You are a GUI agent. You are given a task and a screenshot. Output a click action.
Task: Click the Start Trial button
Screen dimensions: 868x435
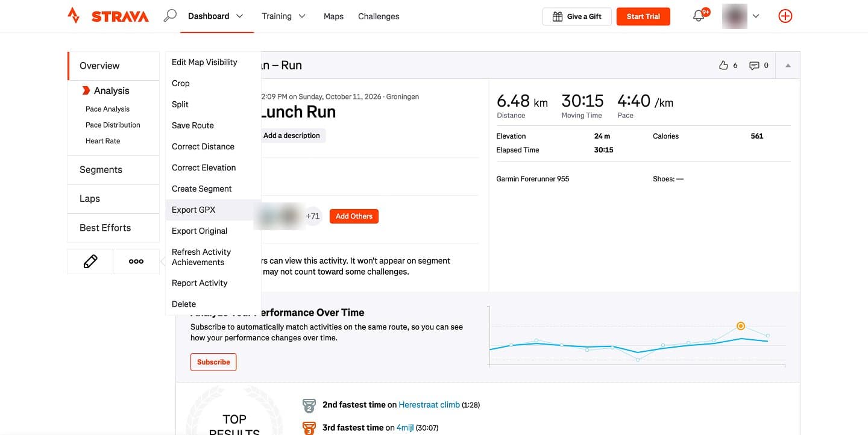(x=643, y=16)
